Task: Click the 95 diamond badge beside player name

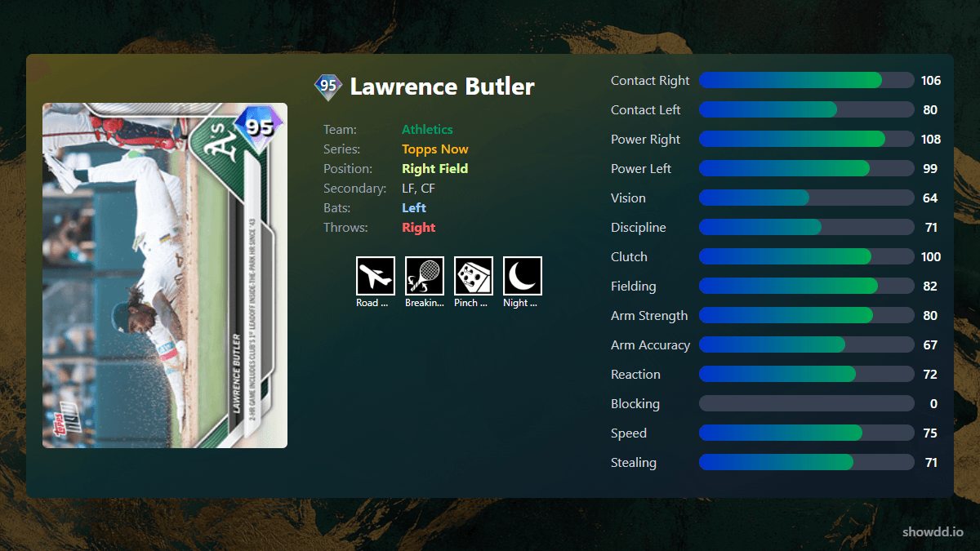Action: pos(328,87)
